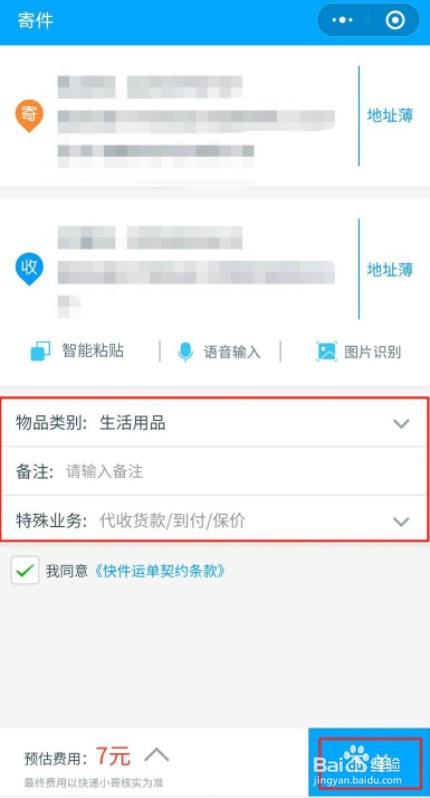The image size is (430, 798).
Task: Tap the blue submit order button at bottom
Action: click(369, 762)
